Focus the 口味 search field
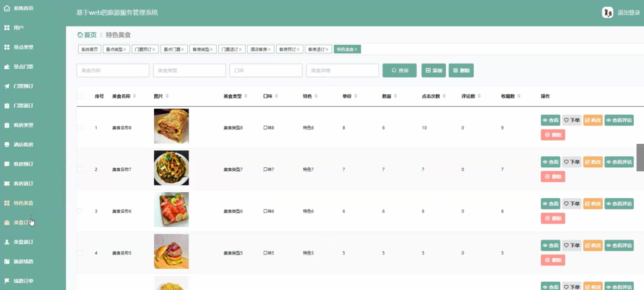The image size is (644, 290). click(x=266, y=70)
